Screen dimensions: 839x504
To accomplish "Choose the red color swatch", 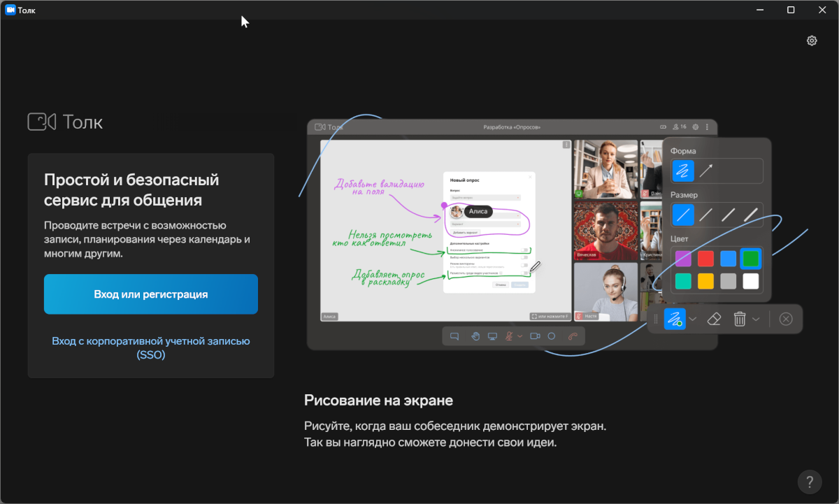I will coord(705,259).
